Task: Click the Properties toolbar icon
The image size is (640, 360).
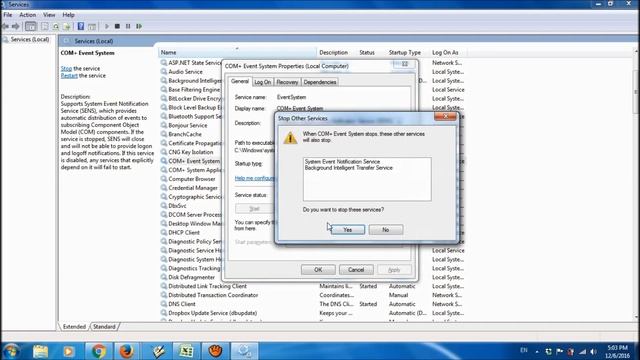Action: pos(44,27)
